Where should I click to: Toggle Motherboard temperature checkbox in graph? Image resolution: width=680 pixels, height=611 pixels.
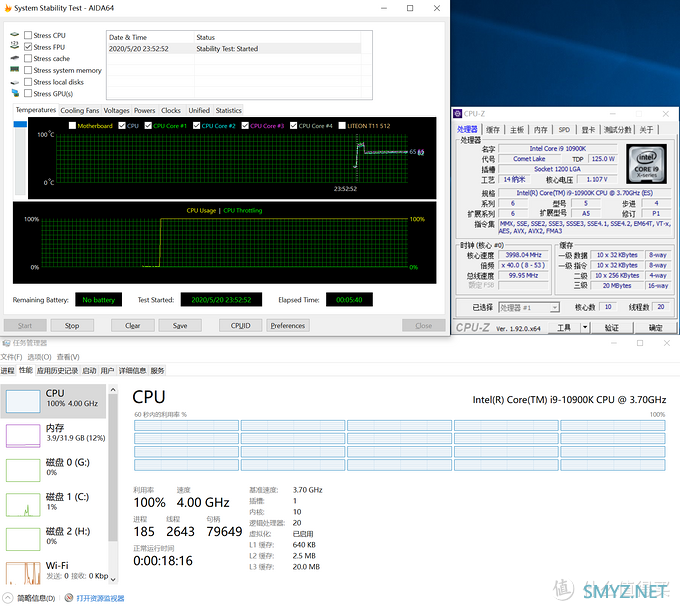coord(72,126)
